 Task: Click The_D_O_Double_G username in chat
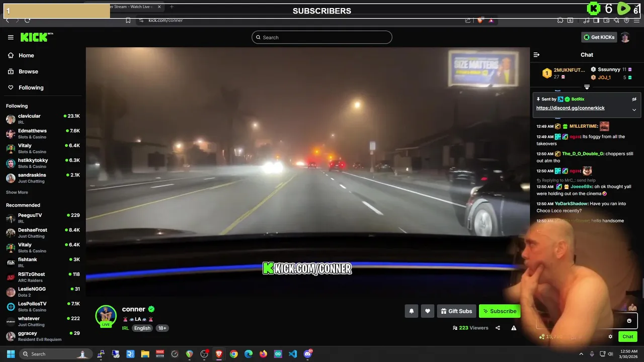pyautogui.click(x=583, y=153)
